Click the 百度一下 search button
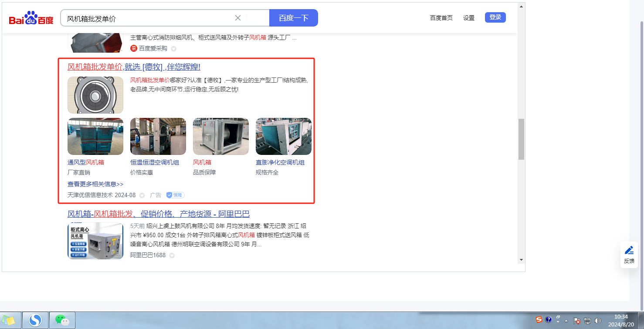Screen dimensions: 644x329 [x=294, y=18]
